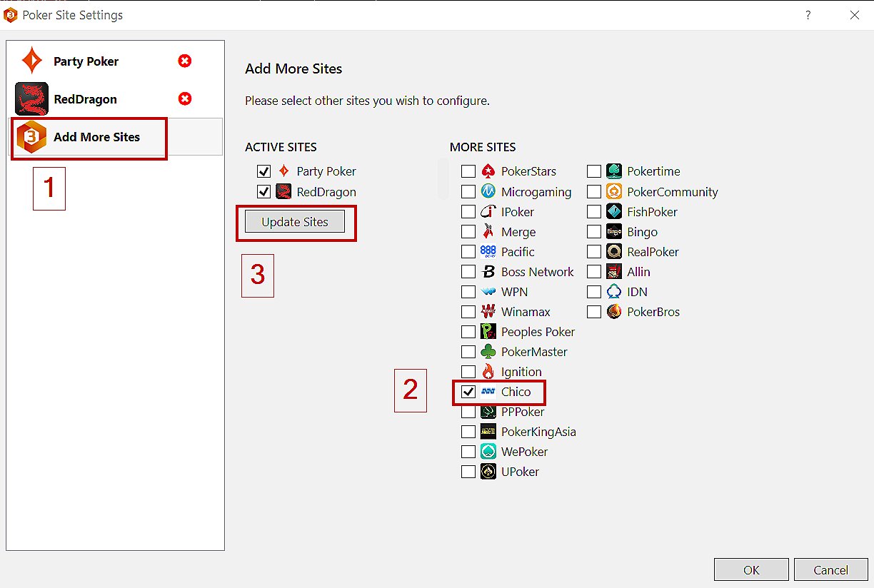This screenshot has height=588, width=874.
Task: Uncheck the Chico checkbox
Action: pyautogui.click(x=468, y=391)
